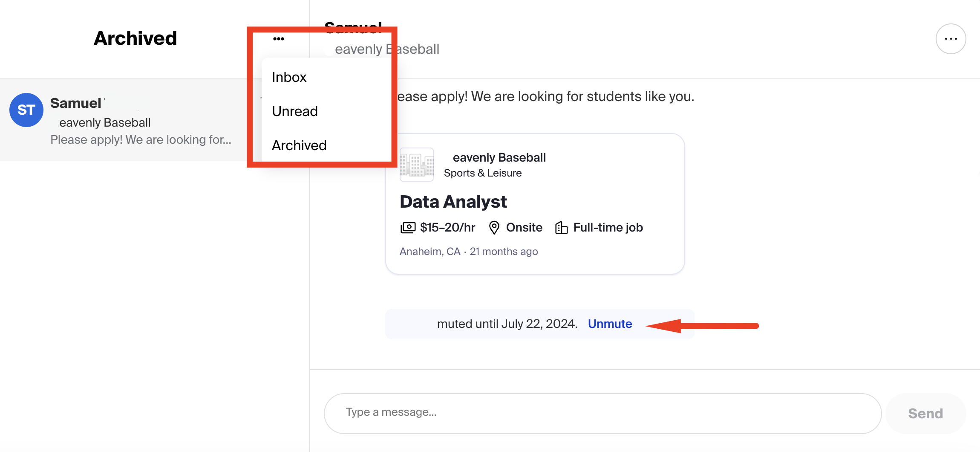The height and width of the screenshot is (452, 980).
Task: Click the Onsite location pin icon
Action: click(494, 228)
